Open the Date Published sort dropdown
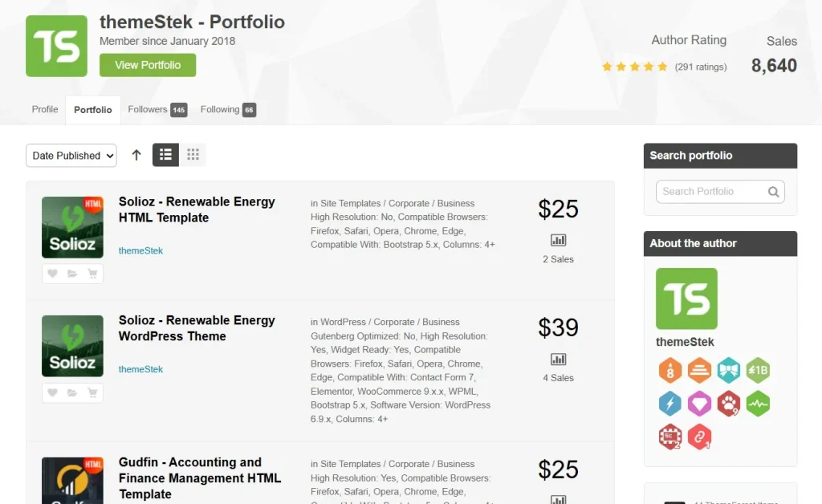 click(71, 156)
